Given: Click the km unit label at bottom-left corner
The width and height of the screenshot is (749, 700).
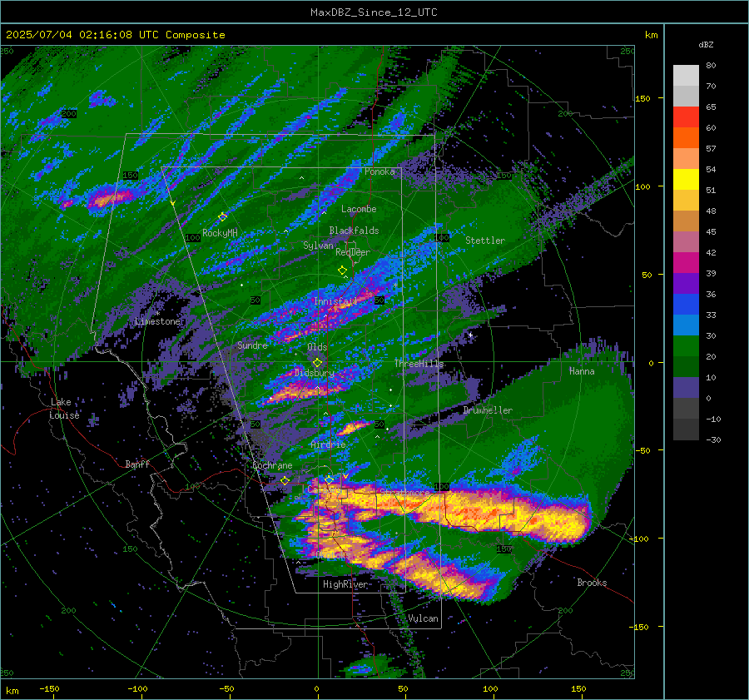Looking at the screenshot, I should (x=12, y=691).
